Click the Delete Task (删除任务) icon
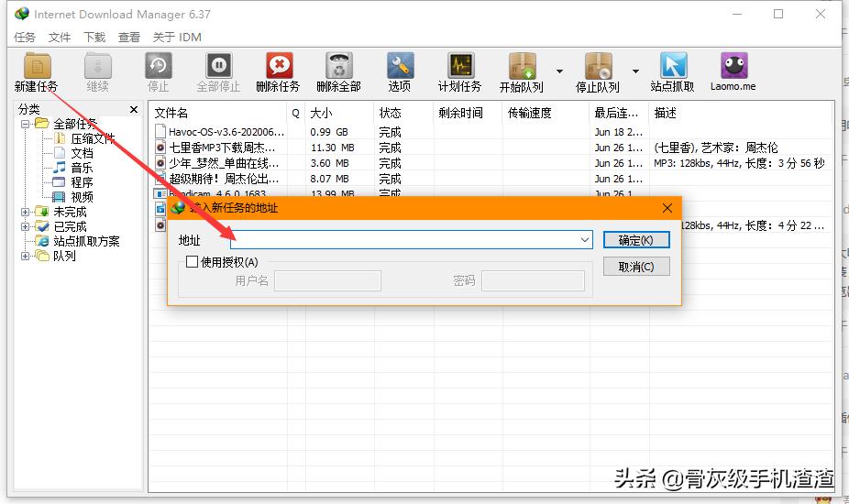 tap(279, 66)
